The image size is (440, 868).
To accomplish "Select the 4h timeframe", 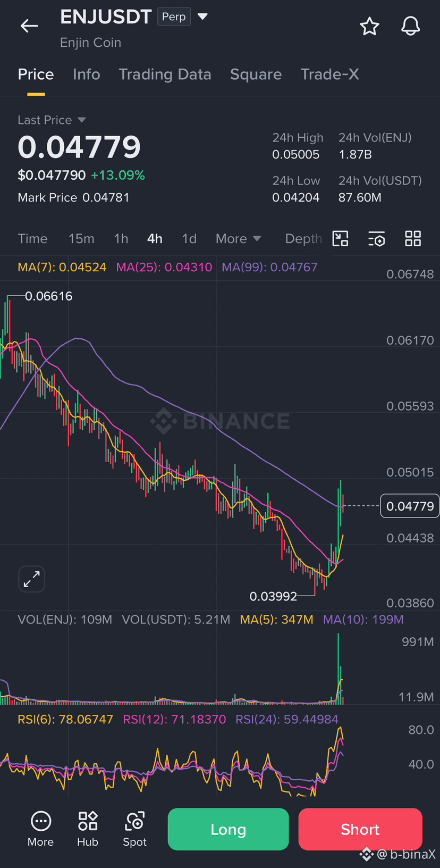I will (155, 239).
